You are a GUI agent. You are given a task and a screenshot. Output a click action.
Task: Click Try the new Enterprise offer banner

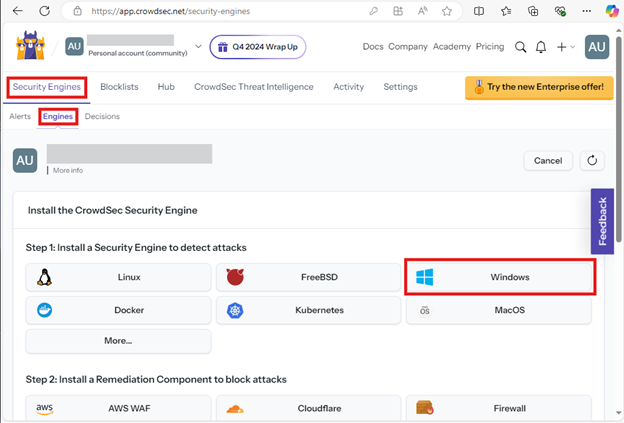pyautogui.click(x=538, y=87)
